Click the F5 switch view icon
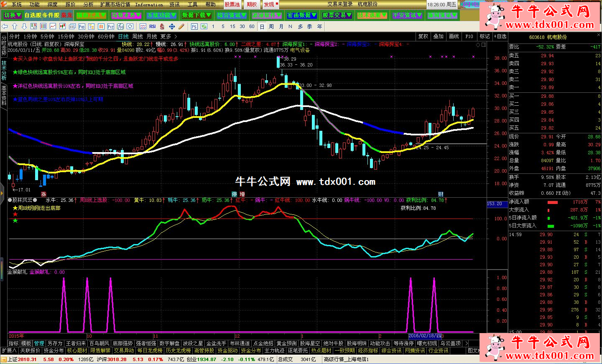The image size is (602, 364). pyautogui.click(x=194, y=26)
